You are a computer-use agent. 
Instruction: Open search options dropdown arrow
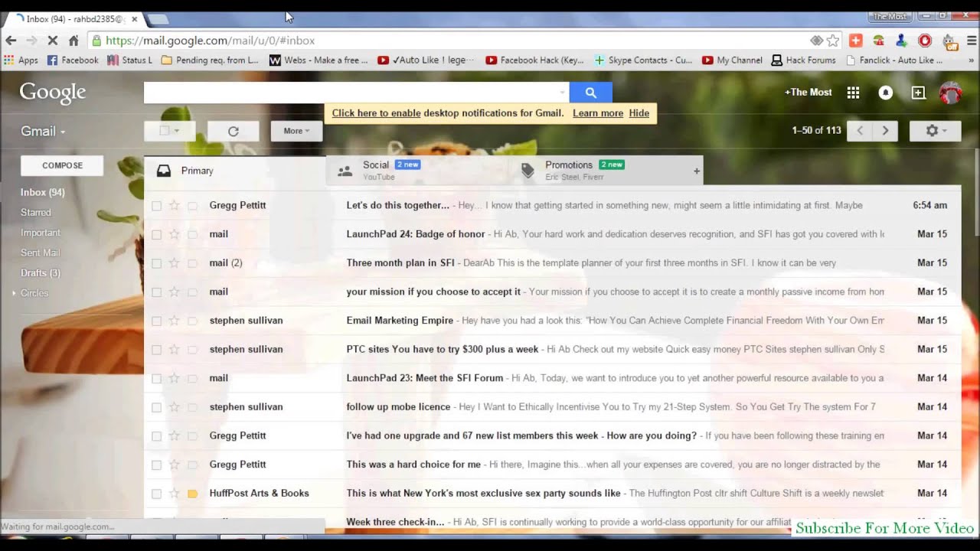click(x=563, y=93)
